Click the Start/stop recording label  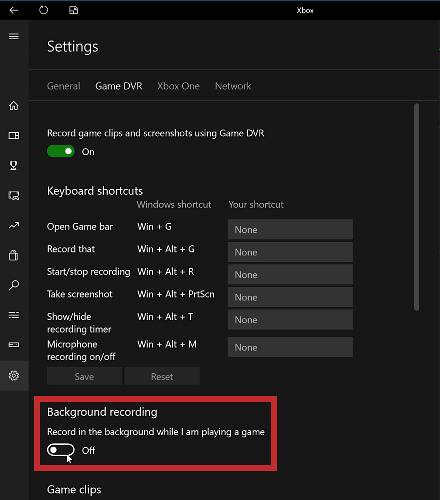coord(88,272)
